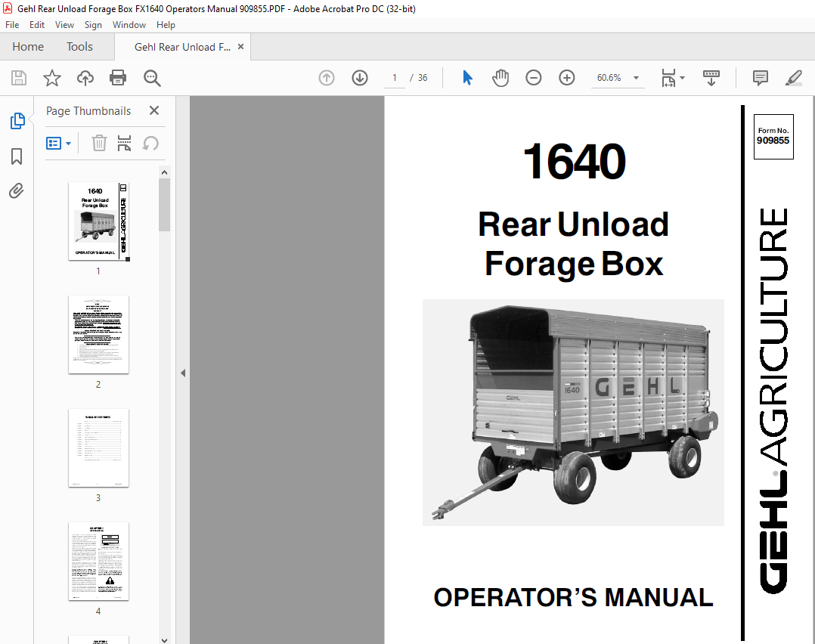This screenshot has width=815, height=644.
Task: Select the Highlight pen tool
Action: pyautogui.click(x=793, y=78)
